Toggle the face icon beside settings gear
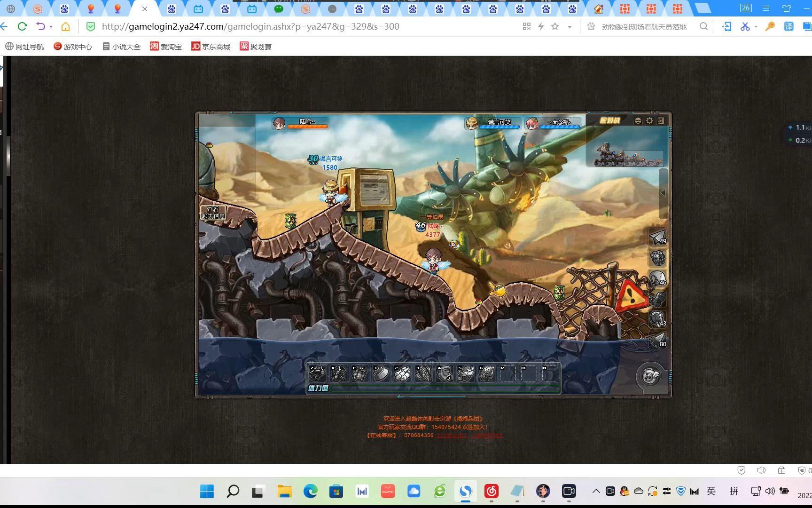Screen dimensions: 812x508 pyautogui.click(x=638, y=121)
